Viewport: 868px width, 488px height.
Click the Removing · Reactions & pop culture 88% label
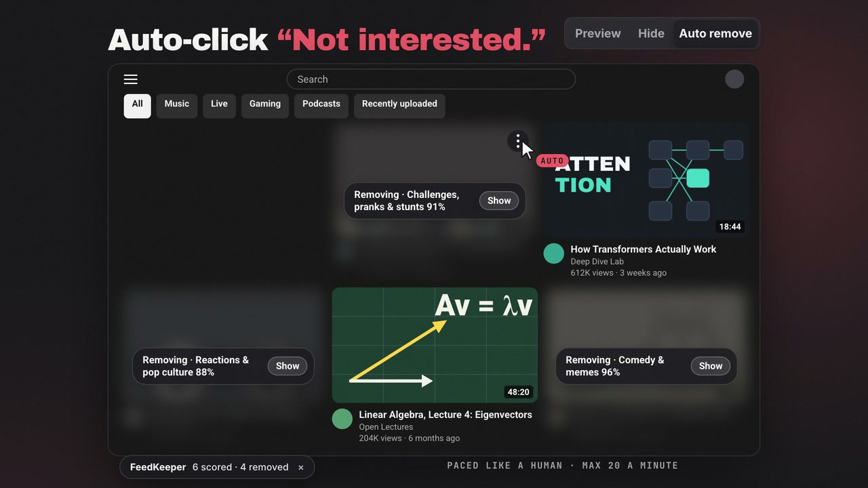pyautogui.click(x=196, y=366)
